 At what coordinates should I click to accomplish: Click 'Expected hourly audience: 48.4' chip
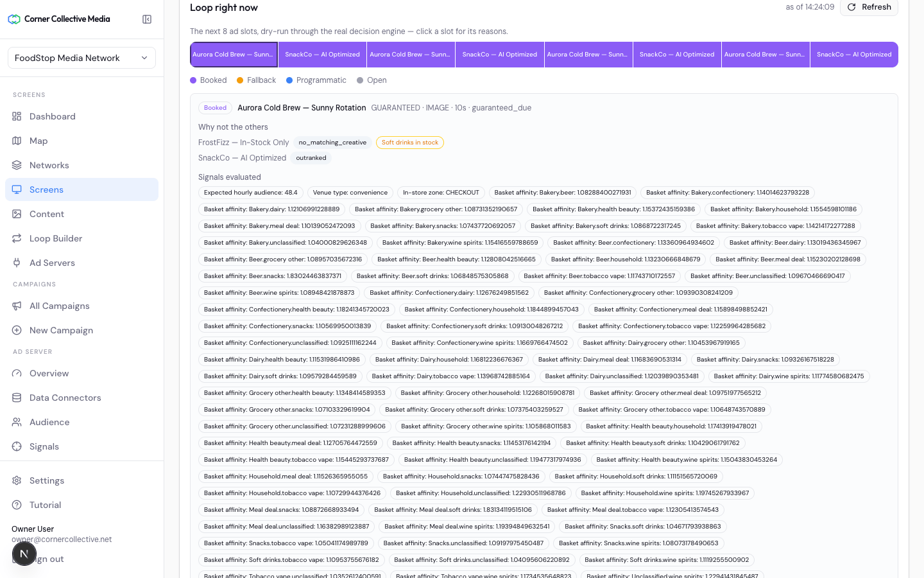(251, 193)
